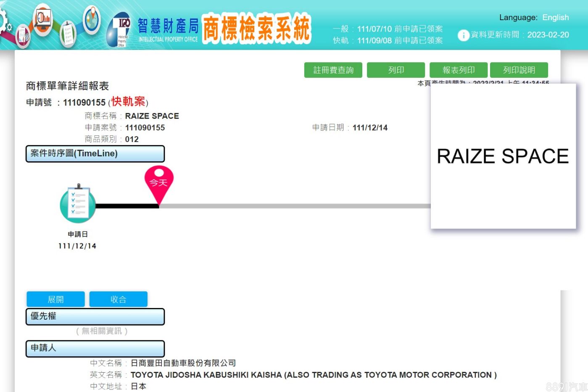
Task: Select the 111/12/14 date under 申請日
Action: [77, 246]
